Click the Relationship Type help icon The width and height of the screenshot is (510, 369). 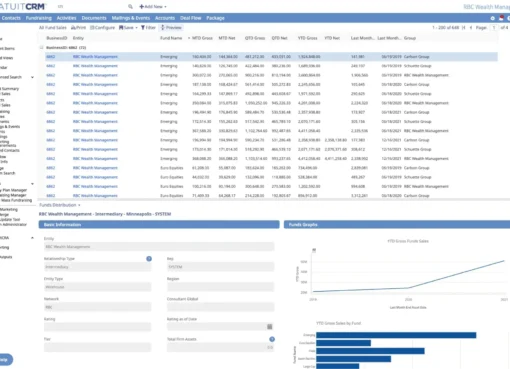(149, 259)
